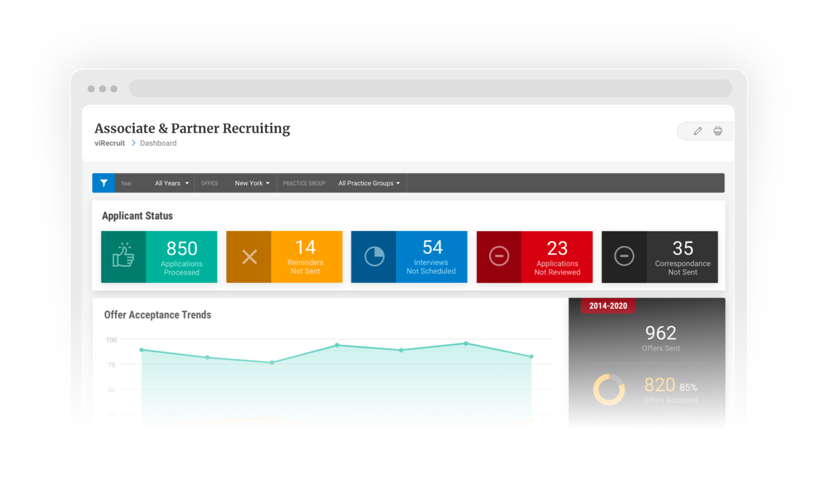Click the PRACTICE GROUP filter label
Screen dimensions: 818x504
pos(304,184)
